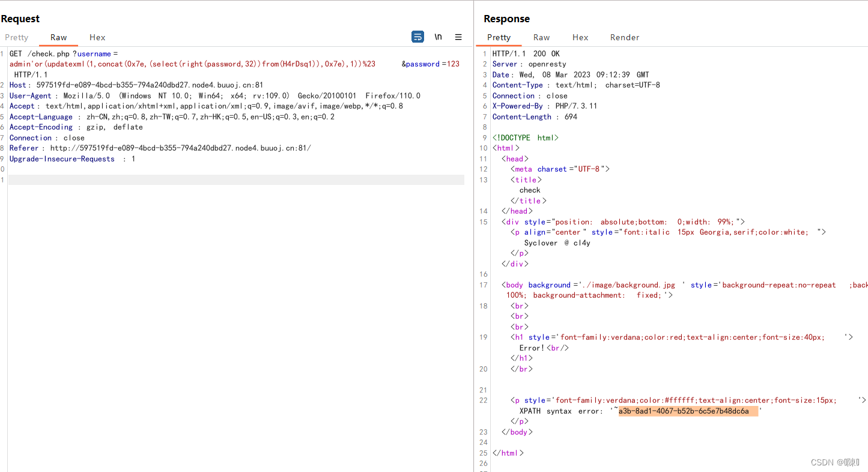The image size is (868, 472).
Task: Switch Response view to Raw tab
Action: click(x=541, y=37)
